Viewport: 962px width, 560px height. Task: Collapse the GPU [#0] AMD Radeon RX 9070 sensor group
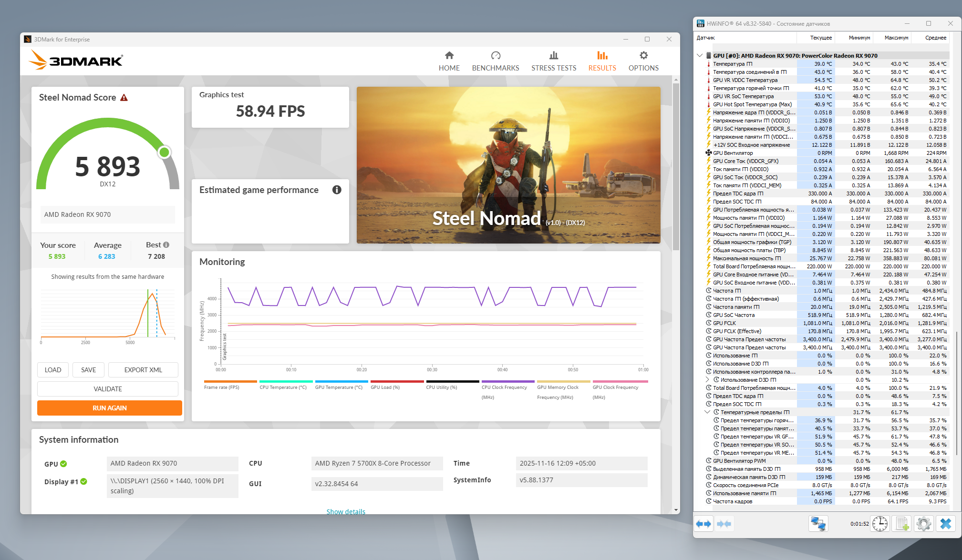pyautogui.click(x=700, y=55)
